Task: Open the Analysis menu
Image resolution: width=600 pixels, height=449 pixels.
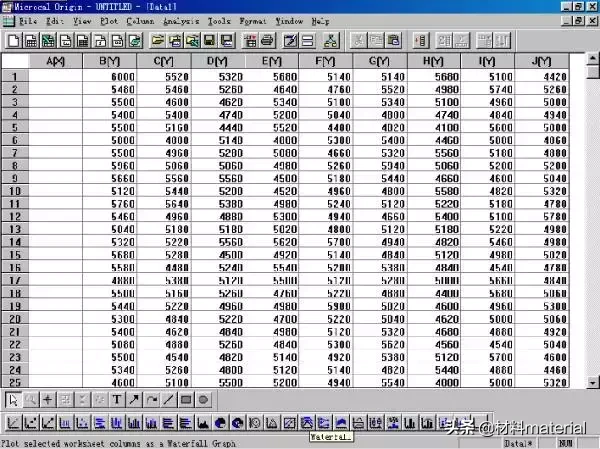Action: (x=181, y=21)
